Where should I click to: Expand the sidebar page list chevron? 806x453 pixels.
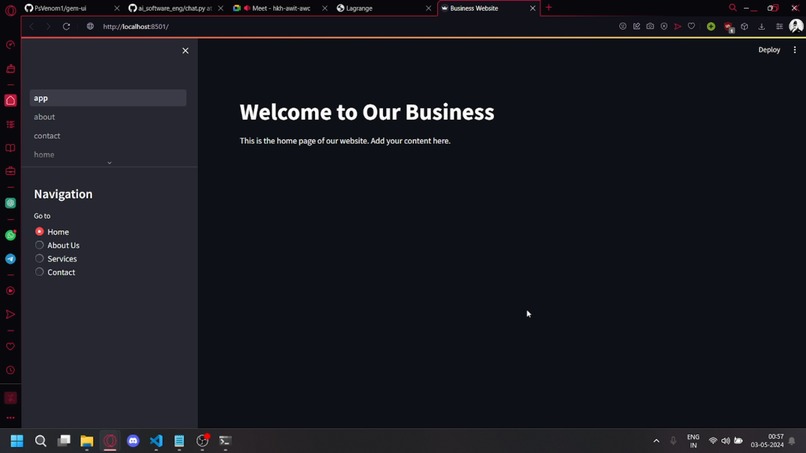109,163
